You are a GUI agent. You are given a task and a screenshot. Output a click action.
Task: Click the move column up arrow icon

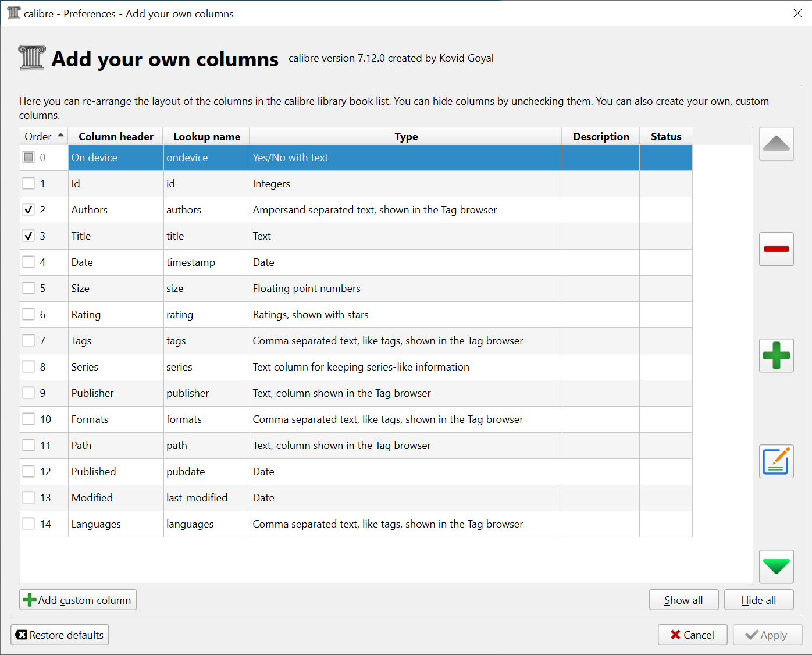point(776,144)
